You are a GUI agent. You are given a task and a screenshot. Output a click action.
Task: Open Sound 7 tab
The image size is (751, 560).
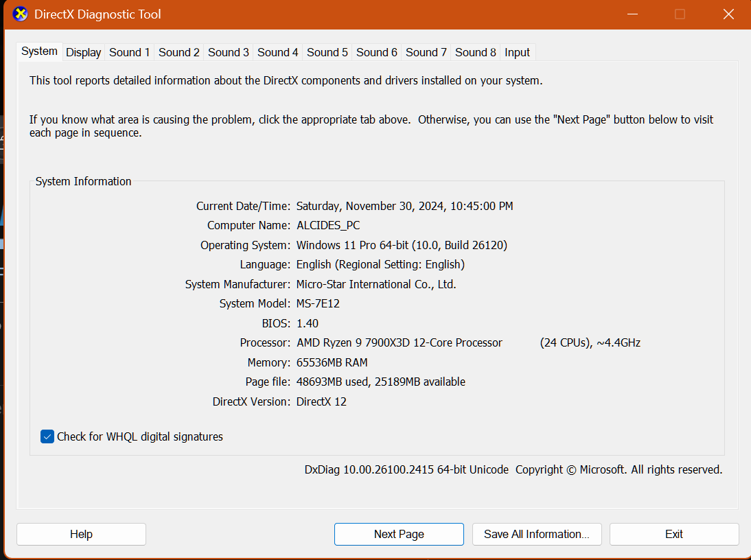[426, 52]
